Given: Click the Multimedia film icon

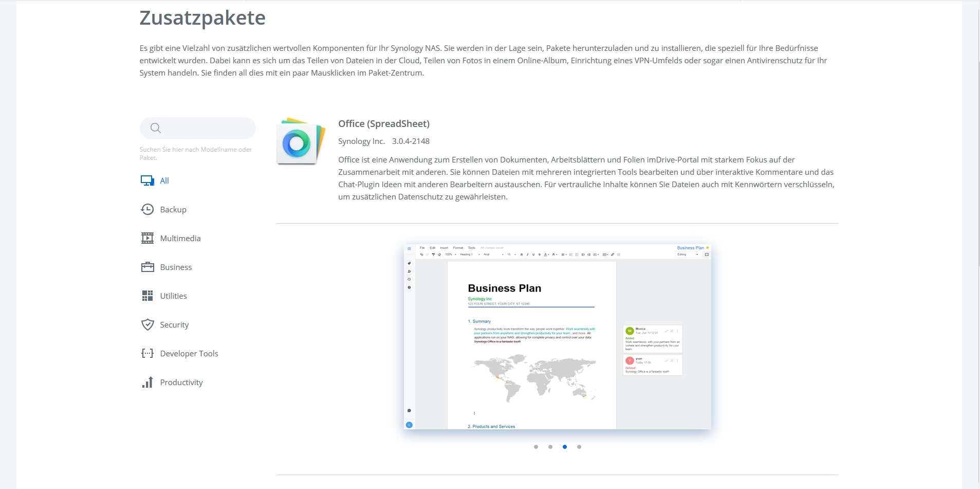Looking at the screenshot, I should click(x=147, y=238).
